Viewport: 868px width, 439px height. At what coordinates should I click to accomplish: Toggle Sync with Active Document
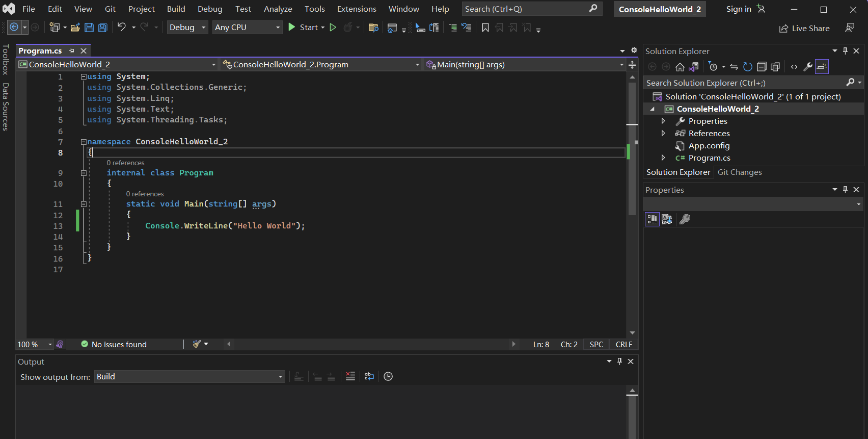point(734,67)
